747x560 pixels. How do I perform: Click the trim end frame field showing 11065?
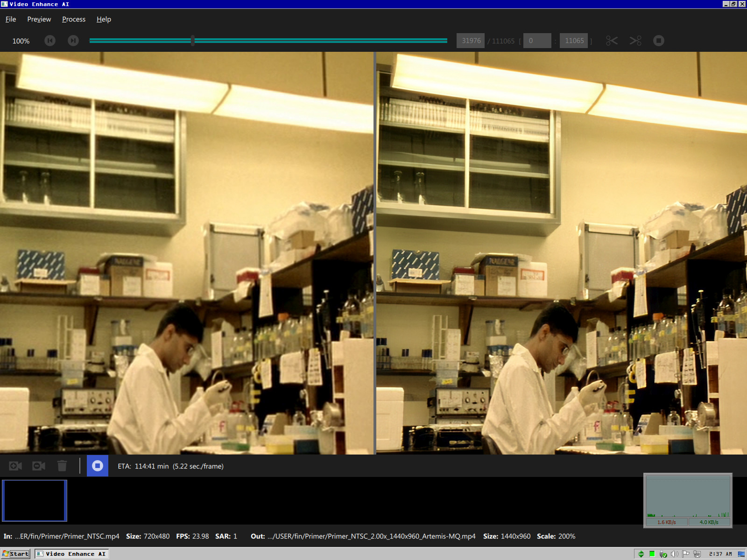[574, 41]
